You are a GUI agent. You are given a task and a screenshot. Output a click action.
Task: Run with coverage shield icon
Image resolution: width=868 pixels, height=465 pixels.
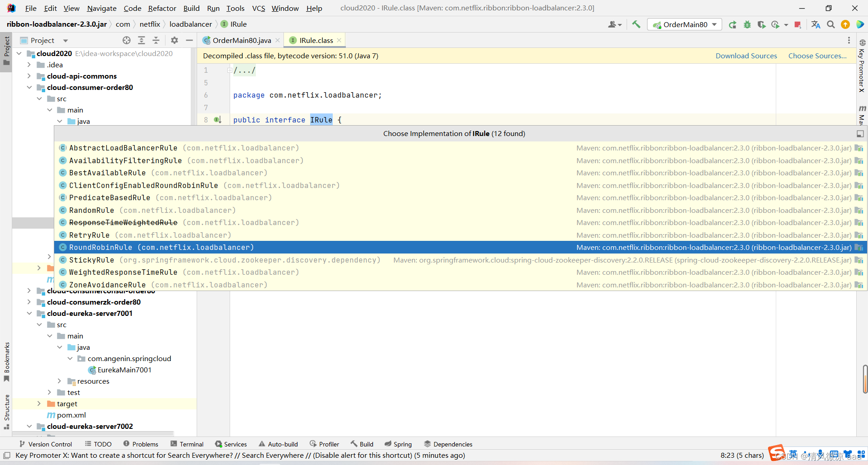tap(762, 24)
